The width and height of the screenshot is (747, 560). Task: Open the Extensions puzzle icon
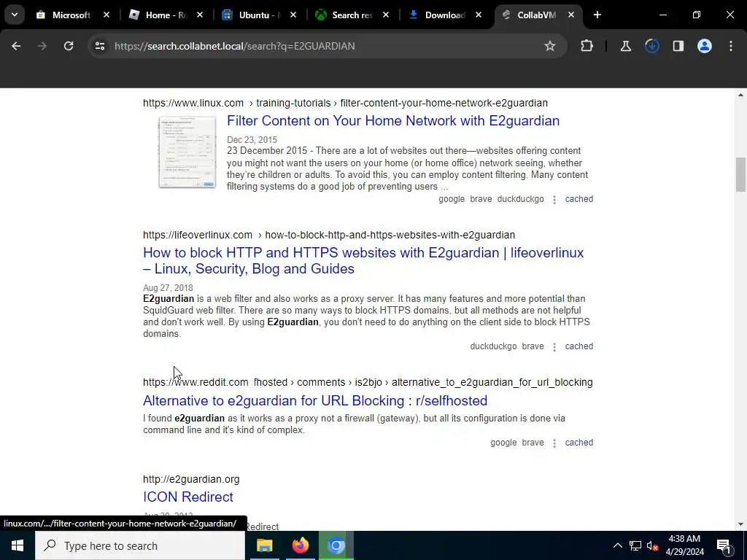(587, 46)
